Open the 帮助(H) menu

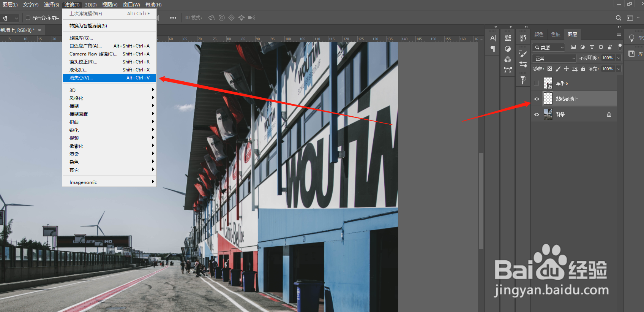click(153, 5)
